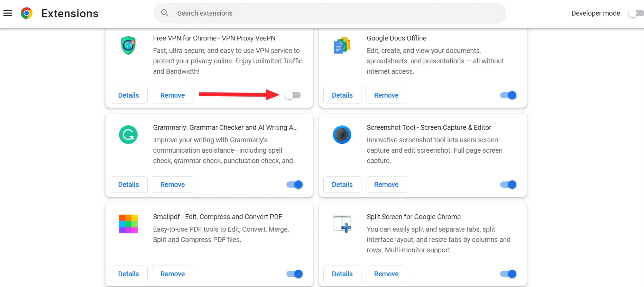Turn off the Grammarly extension toggle
Viewport: 644px width, 287px height.
[295, 185]
